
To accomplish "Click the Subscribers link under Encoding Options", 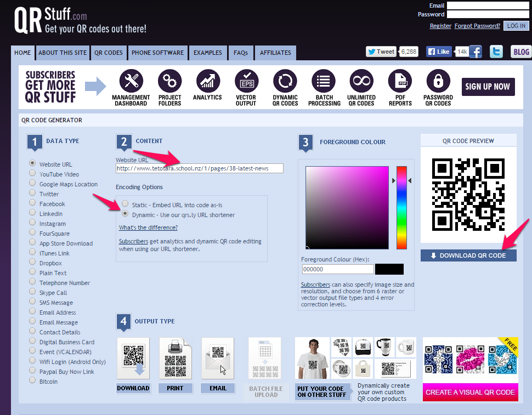I will pos(133,241).
